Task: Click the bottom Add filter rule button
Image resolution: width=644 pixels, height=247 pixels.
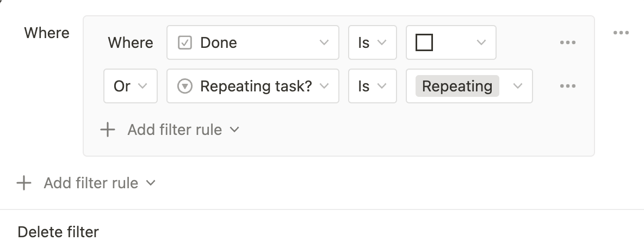Action: [90, 183]
